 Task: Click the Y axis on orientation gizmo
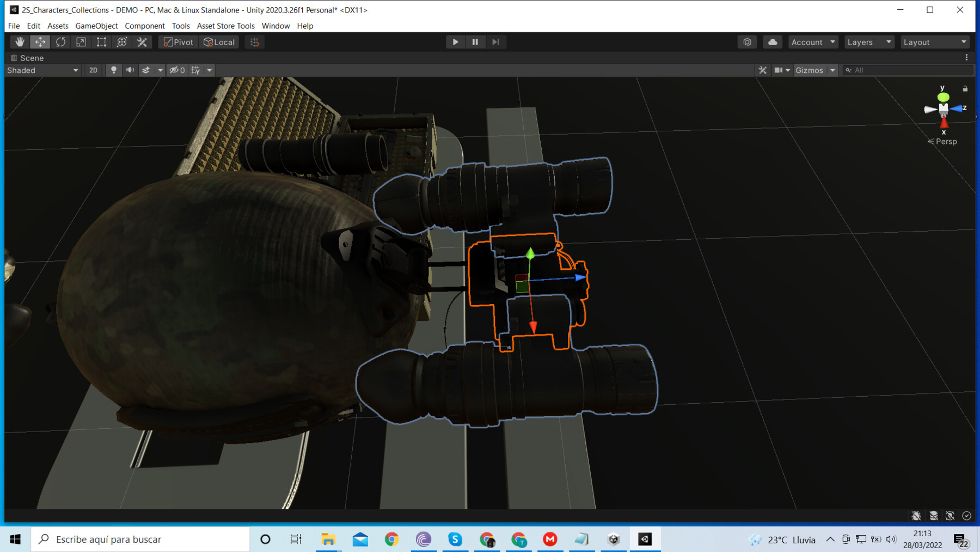click(943, 96)
